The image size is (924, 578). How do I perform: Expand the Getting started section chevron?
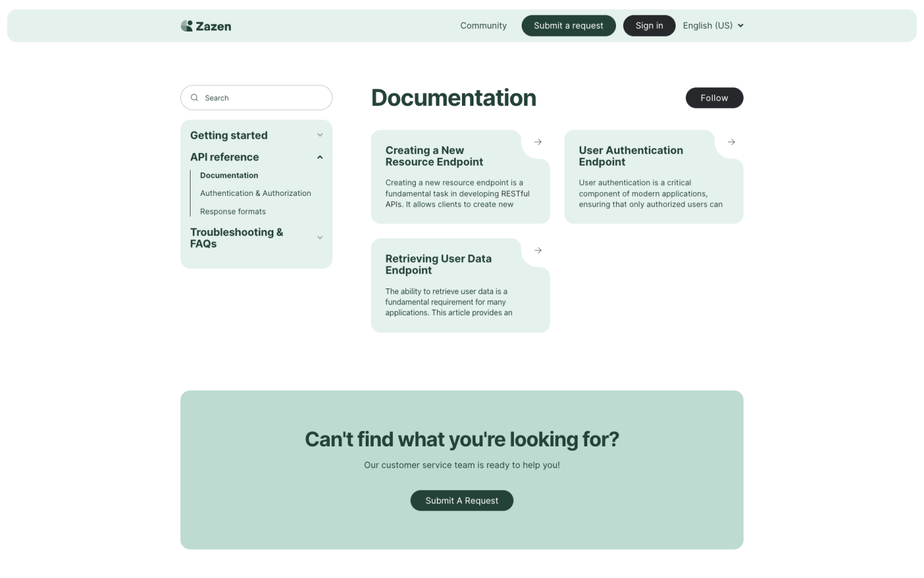tap(320, 136)
